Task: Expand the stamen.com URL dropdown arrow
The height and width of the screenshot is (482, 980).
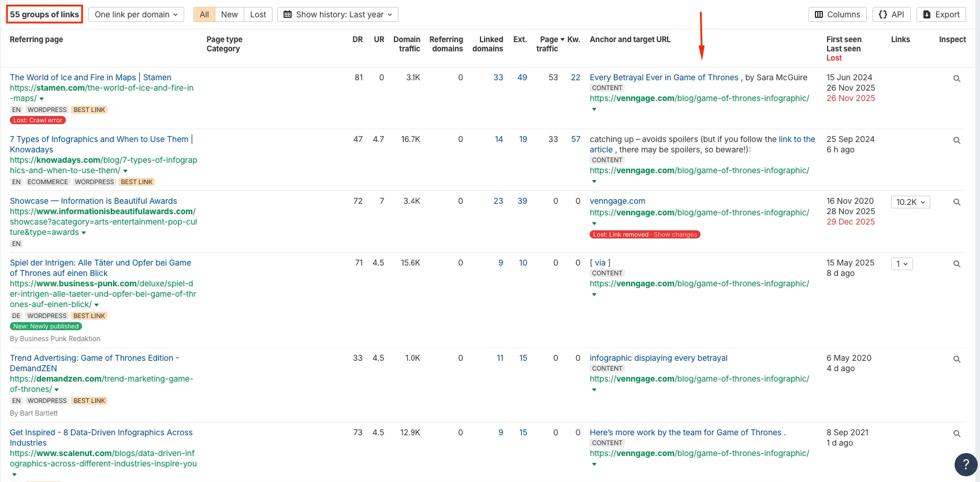Action: (x=42, y=99)
